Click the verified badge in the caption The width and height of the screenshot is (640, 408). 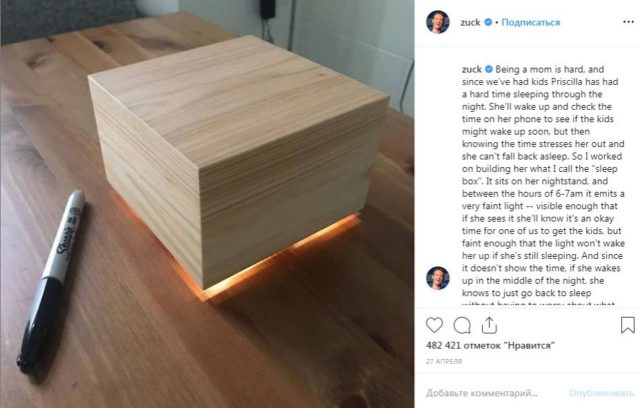pos(489,69)
